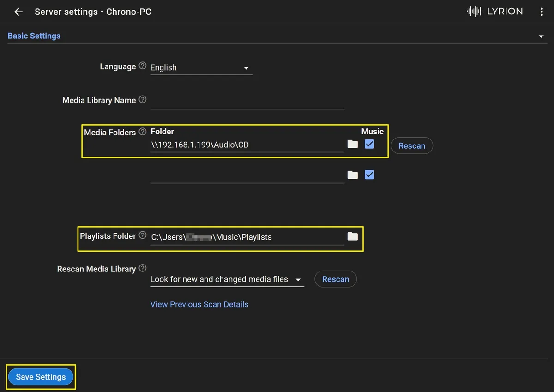Click the Playlists Folder label
Screen dimensions: 554x392
click(x=108, y=236)
